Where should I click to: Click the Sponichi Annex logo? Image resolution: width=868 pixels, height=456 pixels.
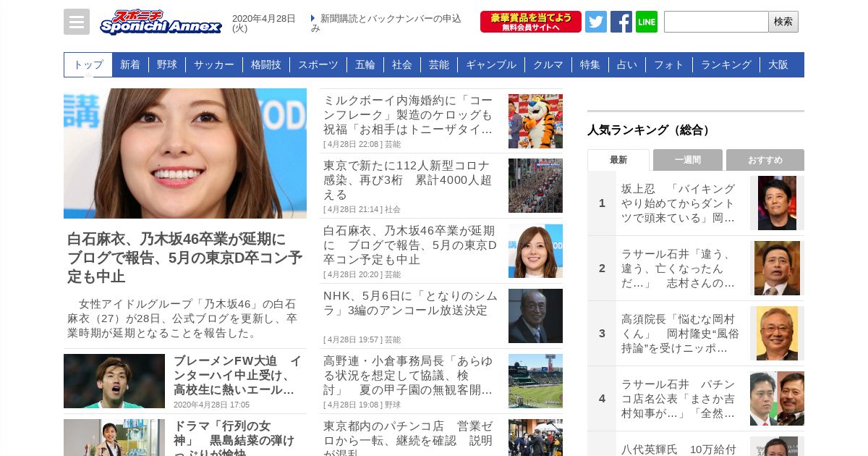(161, 22)
